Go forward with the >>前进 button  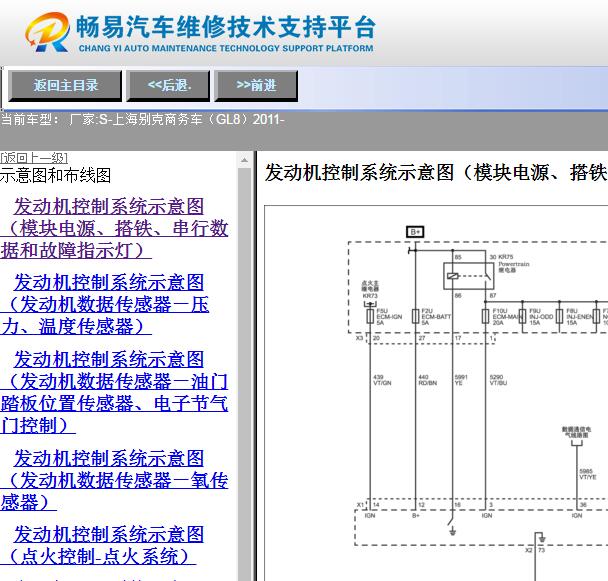pos(256,86)
